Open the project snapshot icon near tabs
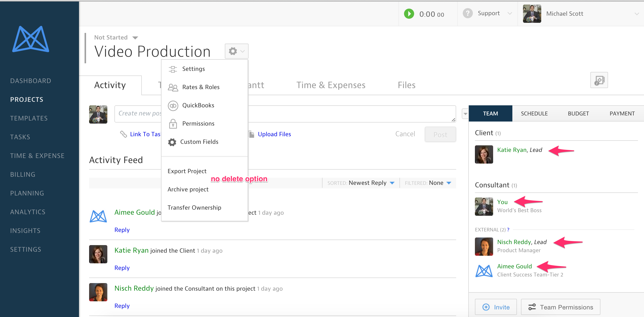This screenshot has height=317, width=644. [x=599, y=81]
